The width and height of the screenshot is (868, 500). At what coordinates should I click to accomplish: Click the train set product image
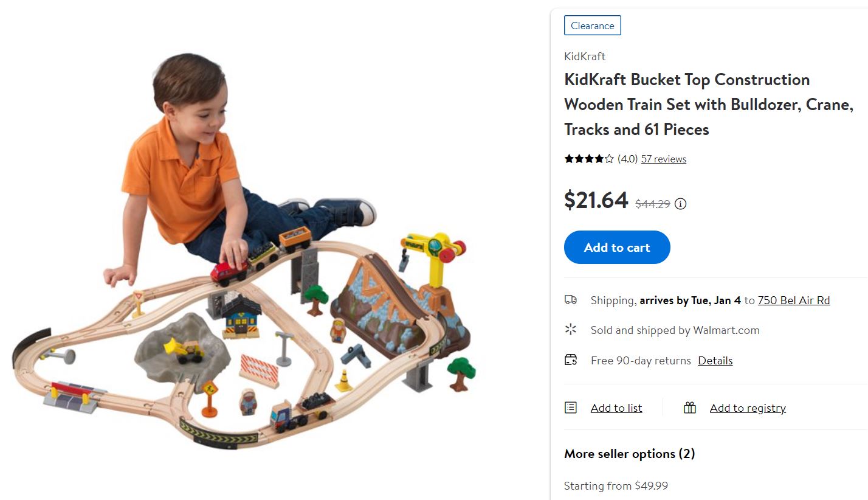(243, 249)
